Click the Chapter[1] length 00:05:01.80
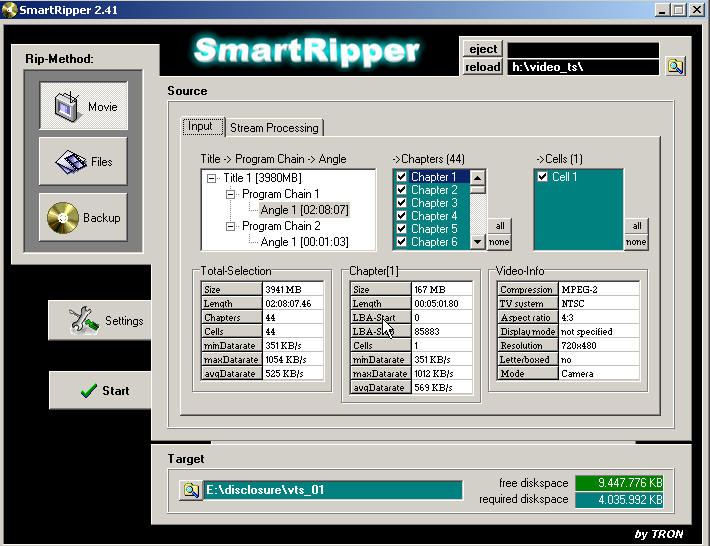Screen dimensions: 710x546 (442, 303)
